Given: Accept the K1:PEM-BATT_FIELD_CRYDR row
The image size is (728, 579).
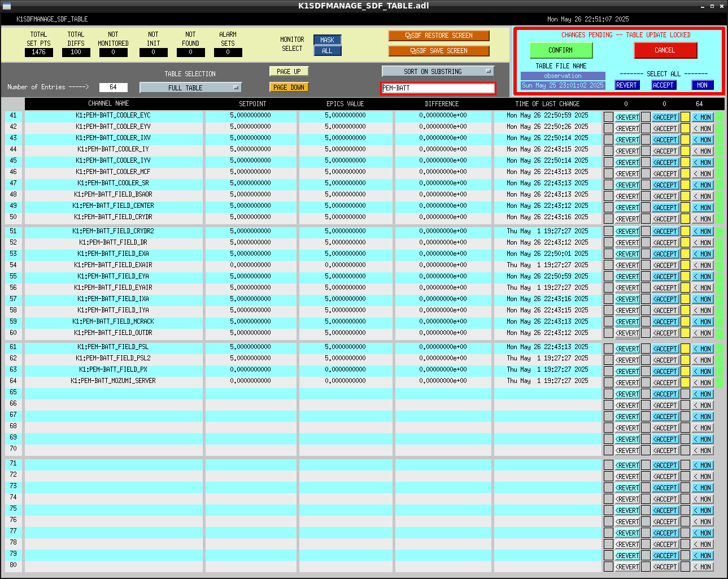Looking at the screenshot, I should (665, 219).
